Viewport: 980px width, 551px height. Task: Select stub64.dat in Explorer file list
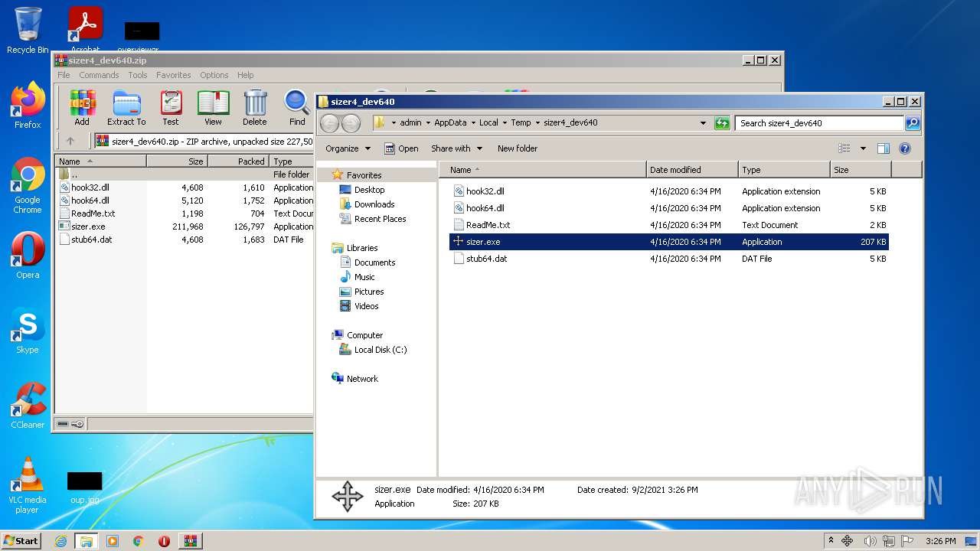[487, 259]
